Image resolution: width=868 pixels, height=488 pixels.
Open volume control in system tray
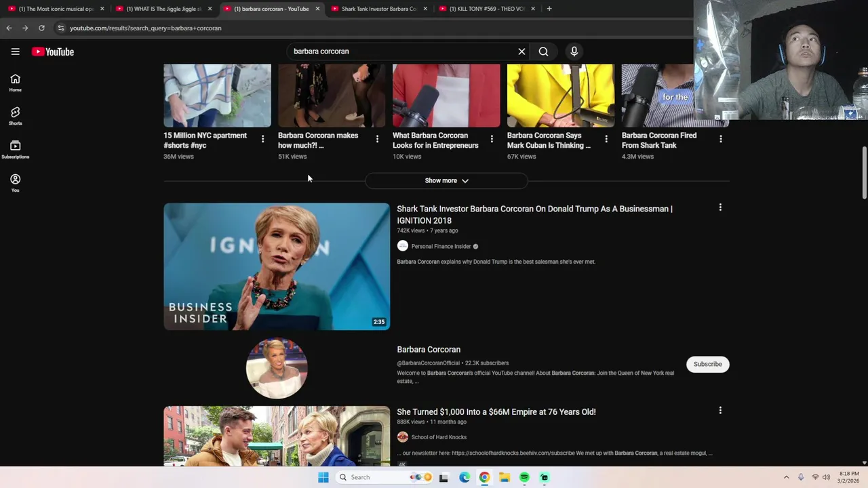(x=826, y=477)
